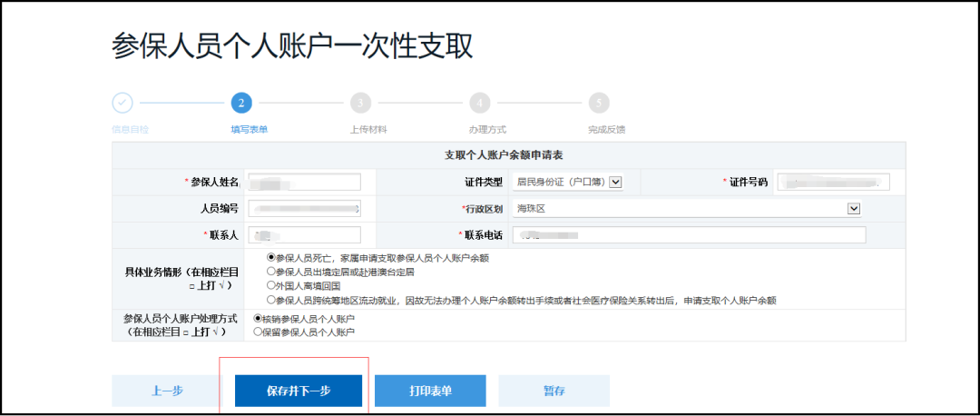Open the 证件类型 dropdown
980x416 pixels.
(x=615, y=182)
